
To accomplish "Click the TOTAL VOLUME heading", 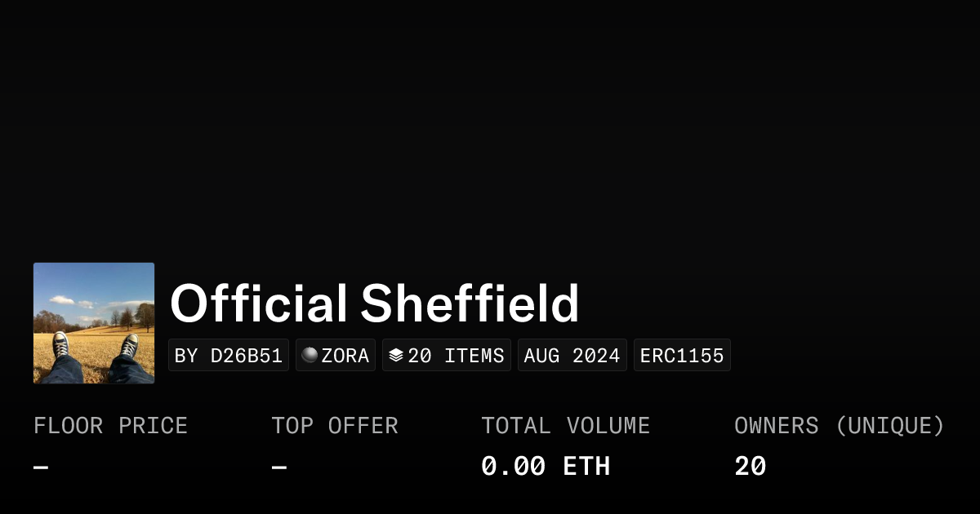I will tap(565, 426).
